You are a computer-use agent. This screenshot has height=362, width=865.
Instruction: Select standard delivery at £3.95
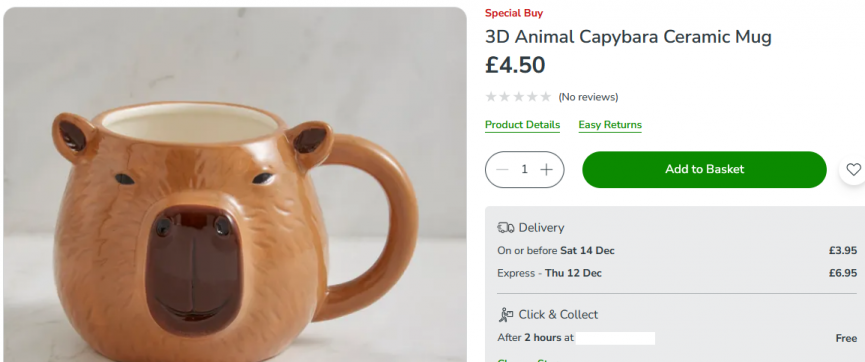(677, 251)
